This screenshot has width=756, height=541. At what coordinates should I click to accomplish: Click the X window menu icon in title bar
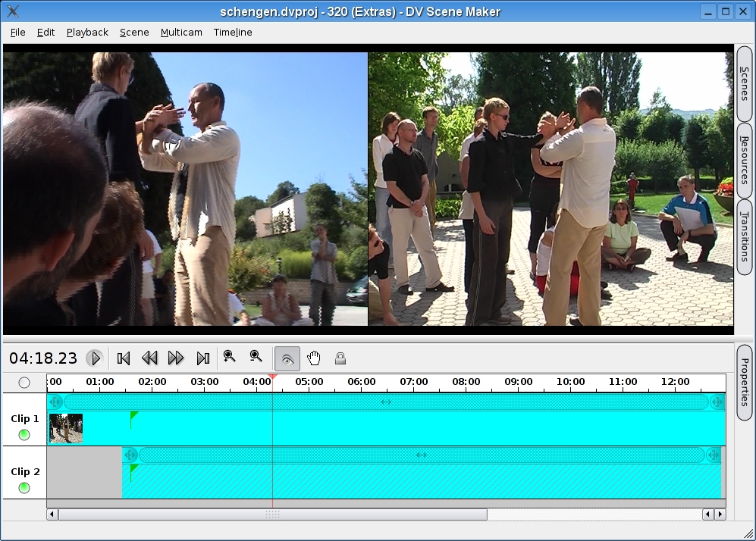click(13, 11)
